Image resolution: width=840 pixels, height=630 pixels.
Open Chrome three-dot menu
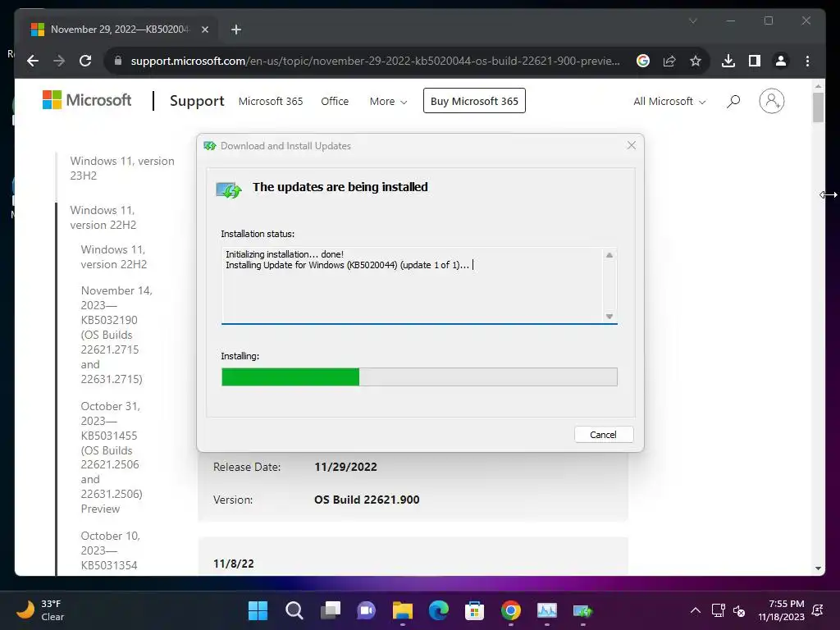tap(807, 61)
